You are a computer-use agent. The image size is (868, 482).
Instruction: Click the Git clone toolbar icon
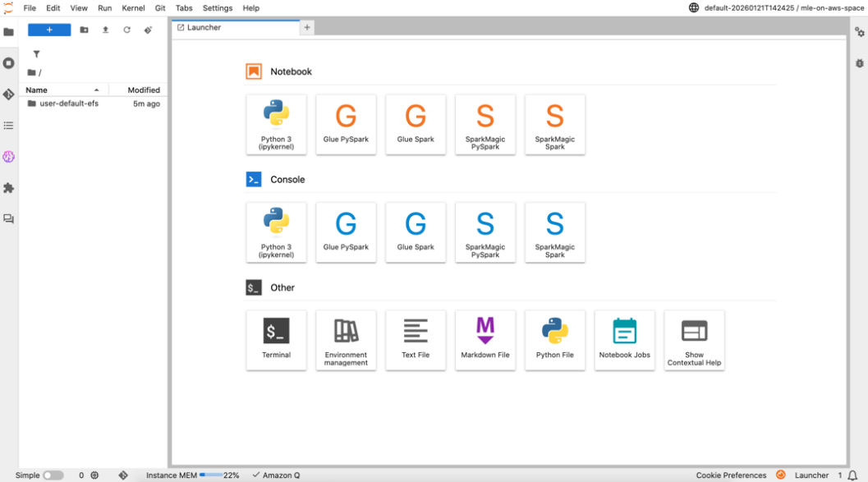click(x=148, y=30)
